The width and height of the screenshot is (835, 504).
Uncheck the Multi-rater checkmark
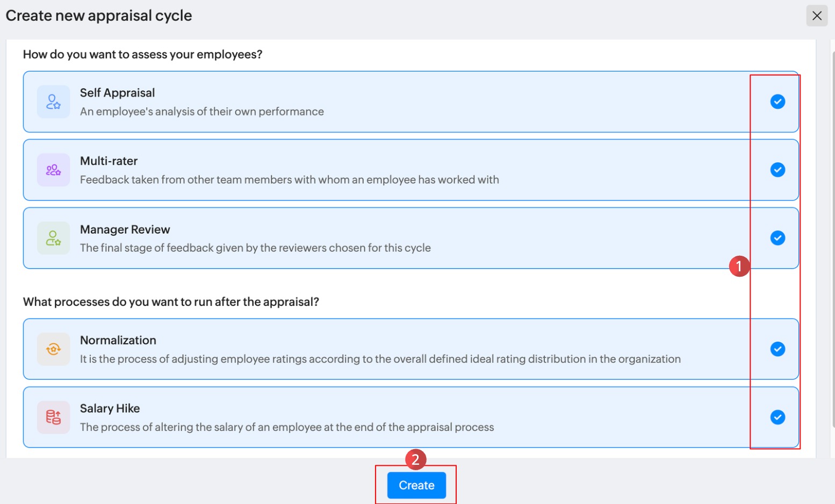(778, 170)
